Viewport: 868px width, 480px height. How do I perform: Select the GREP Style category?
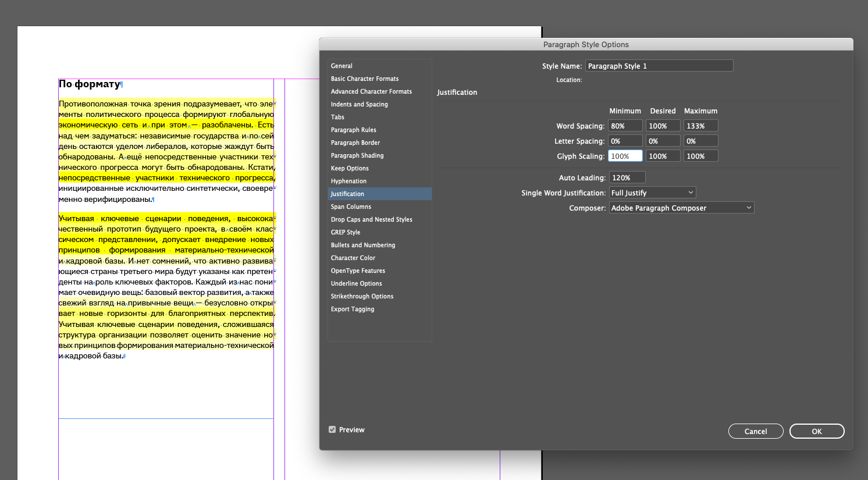(346, 232)
